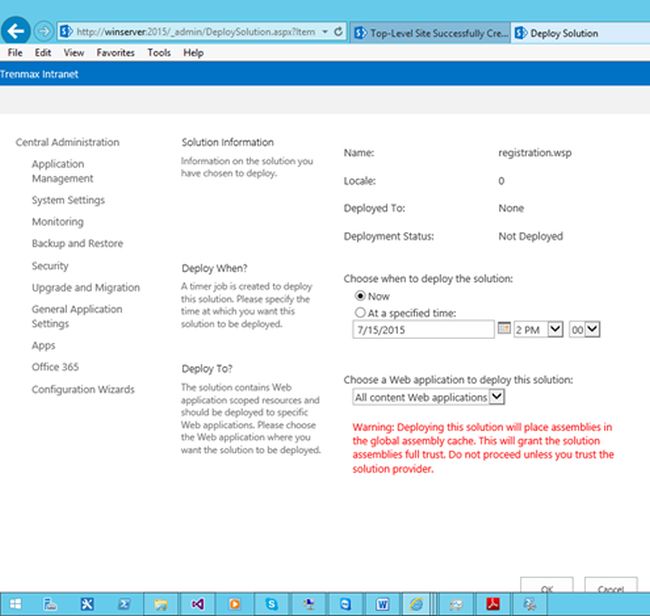The width and height of the screenshot is (650, 616).
Task: Open TeamViewer from taskbar
Action: click(x=345, y=604)
